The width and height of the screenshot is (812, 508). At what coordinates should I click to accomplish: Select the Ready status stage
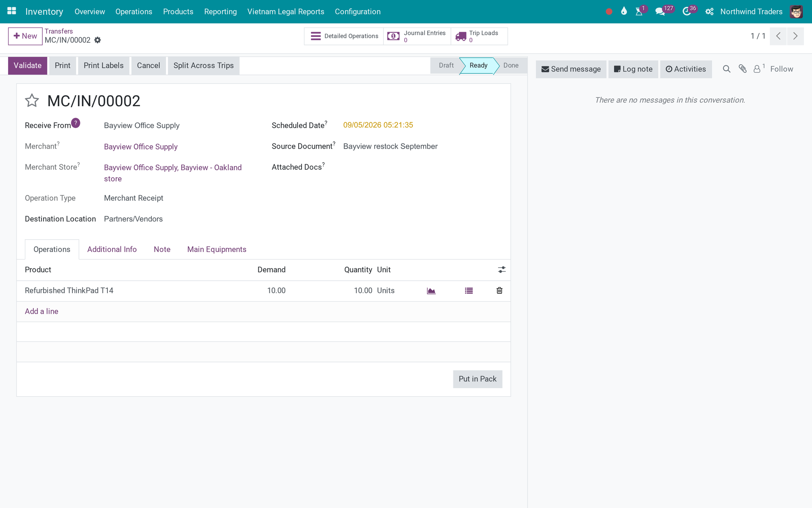(x=478, y=66)
